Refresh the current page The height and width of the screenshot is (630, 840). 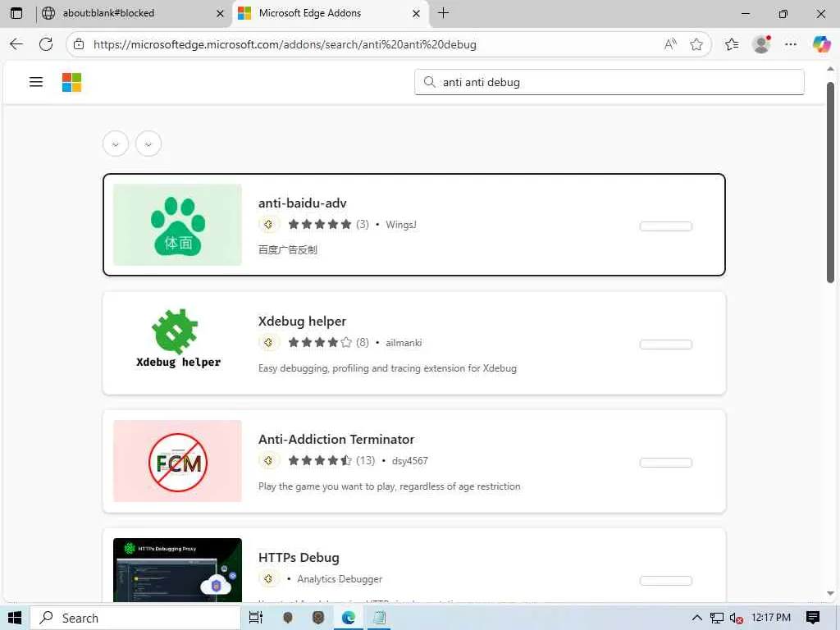46,44
